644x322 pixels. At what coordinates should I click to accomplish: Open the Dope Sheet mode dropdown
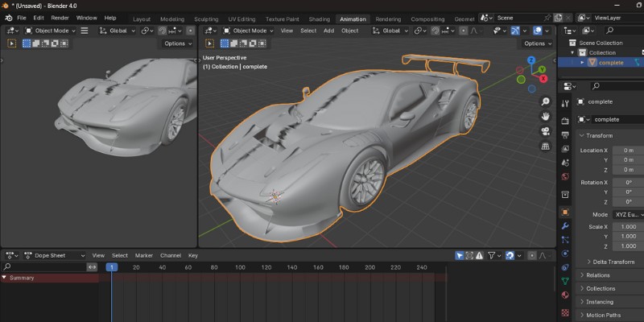pyautogui.click(x=55, y=255)
